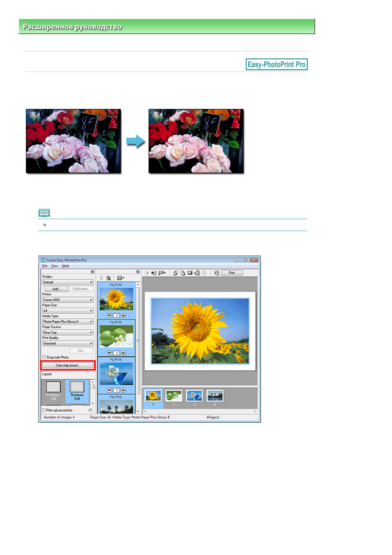
Task: Decrease copies for the flower cocktail glass image
Action: tap(109, 390)
